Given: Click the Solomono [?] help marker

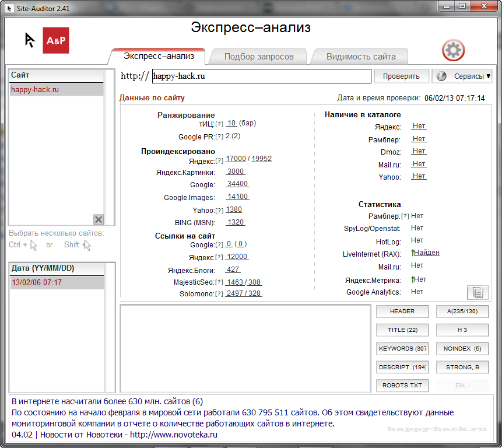Looking at the screenshot, I should [219, 294].
